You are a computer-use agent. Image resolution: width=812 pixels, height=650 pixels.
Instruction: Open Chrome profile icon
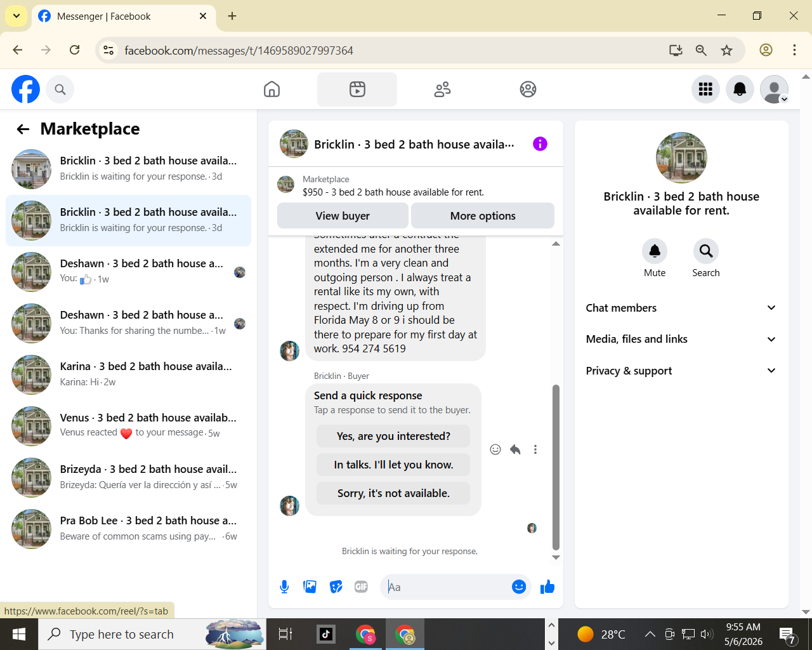click(x=766, y=50)
